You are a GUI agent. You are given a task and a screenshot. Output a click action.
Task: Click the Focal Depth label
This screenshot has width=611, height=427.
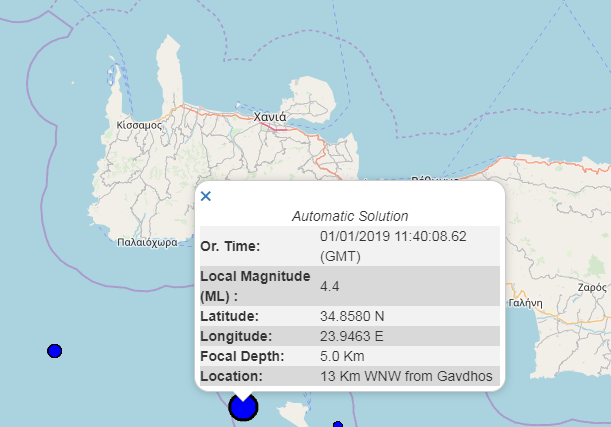[242, 356]
